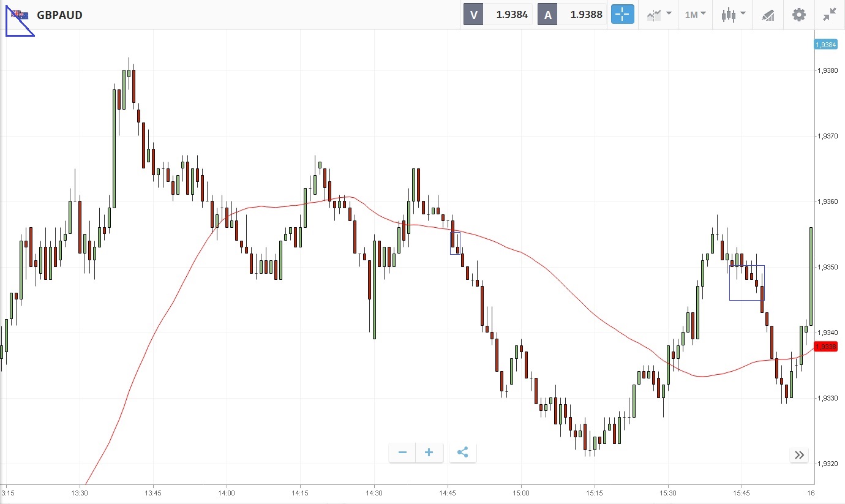845x504 pixels.
Task: Collapse the chart from full screen
Action: pos(830,15)
